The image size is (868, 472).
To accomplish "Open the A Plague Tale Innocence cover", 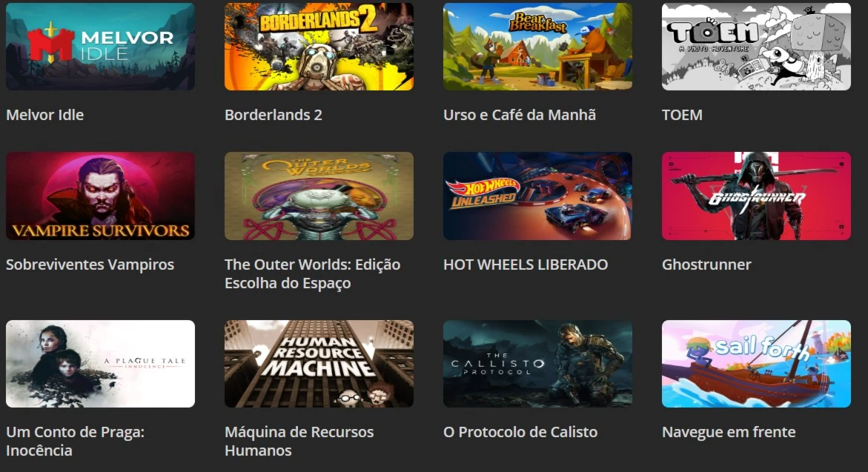I will [100, 364].
